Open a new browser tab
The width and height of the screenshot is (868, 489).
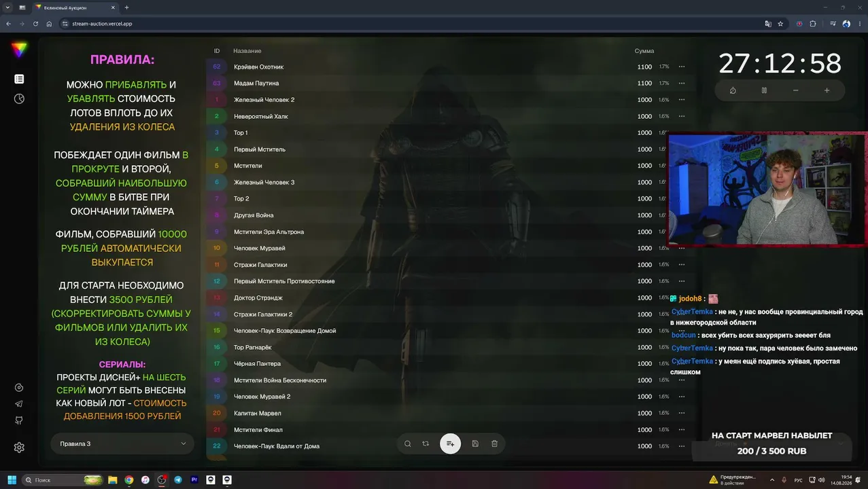[x=126, y=7]
